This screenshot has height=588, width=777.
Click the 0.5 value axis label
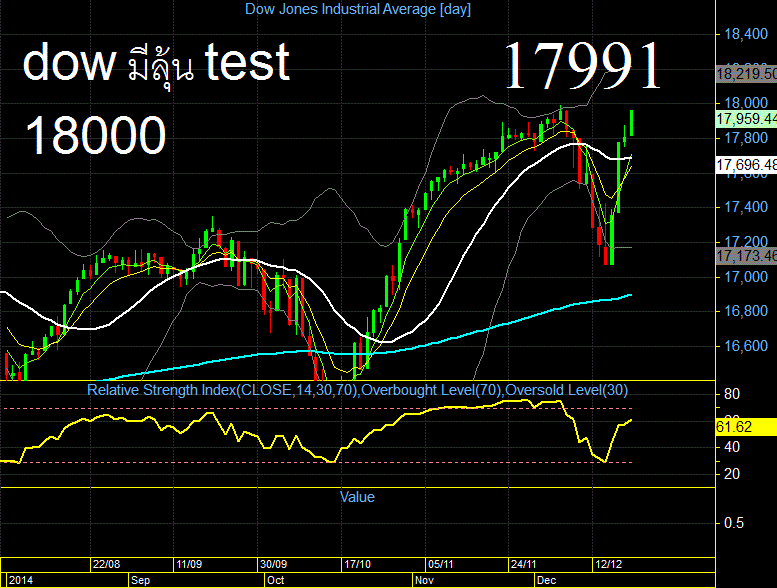point(734,523)
